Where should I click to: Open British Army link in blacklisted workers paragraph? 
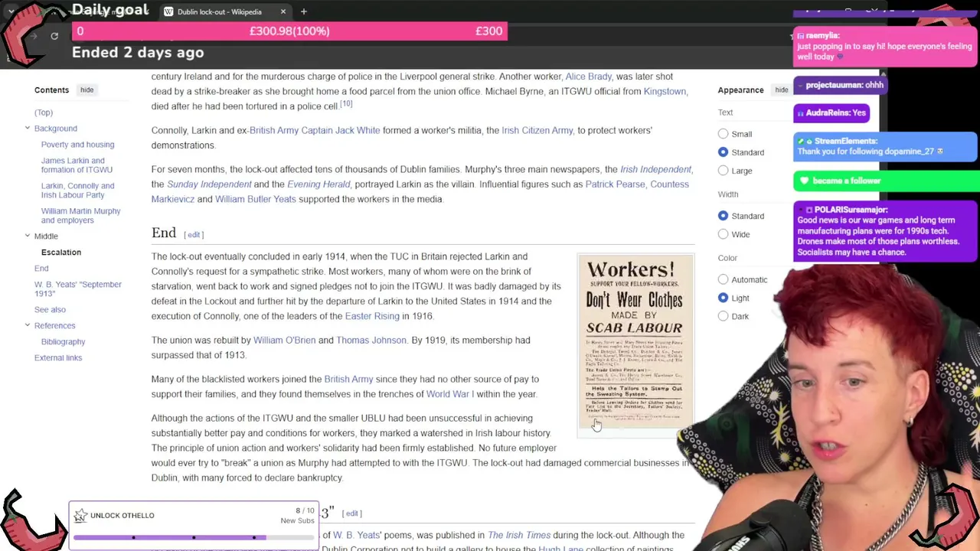tap(348, 379)
